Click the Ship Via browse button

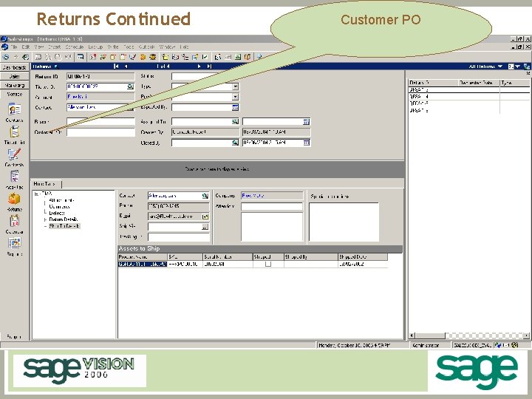click(205, 227)
